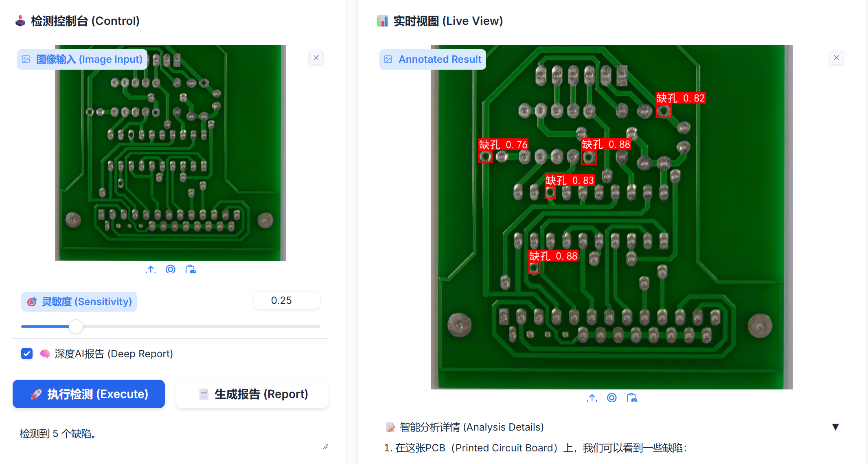Click clipboard icon under Annotated Result

(632, 398)
